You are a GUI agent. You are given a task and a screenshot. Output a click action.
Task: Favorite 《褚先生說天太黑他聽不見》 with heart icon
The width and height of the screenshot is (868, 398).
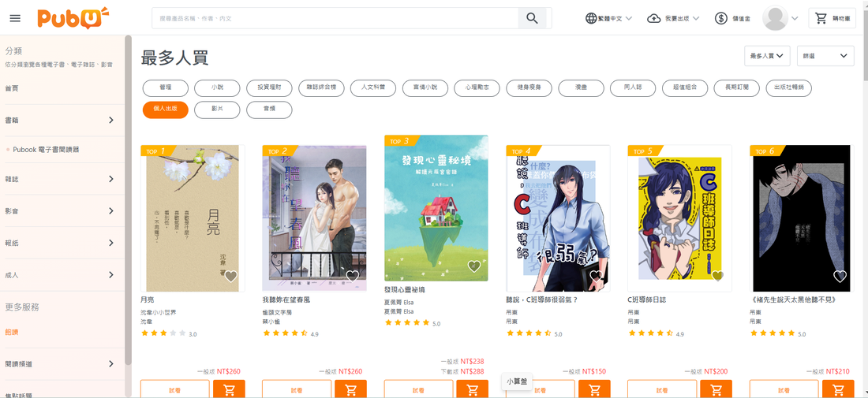[x=840, y=277]
